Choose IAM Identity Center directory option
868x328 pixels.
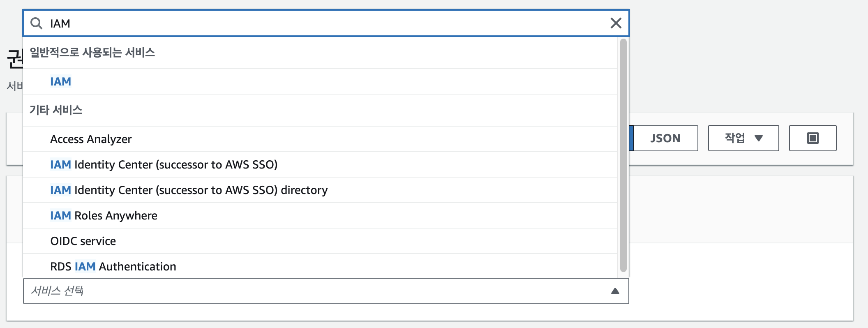pos(189,190)
